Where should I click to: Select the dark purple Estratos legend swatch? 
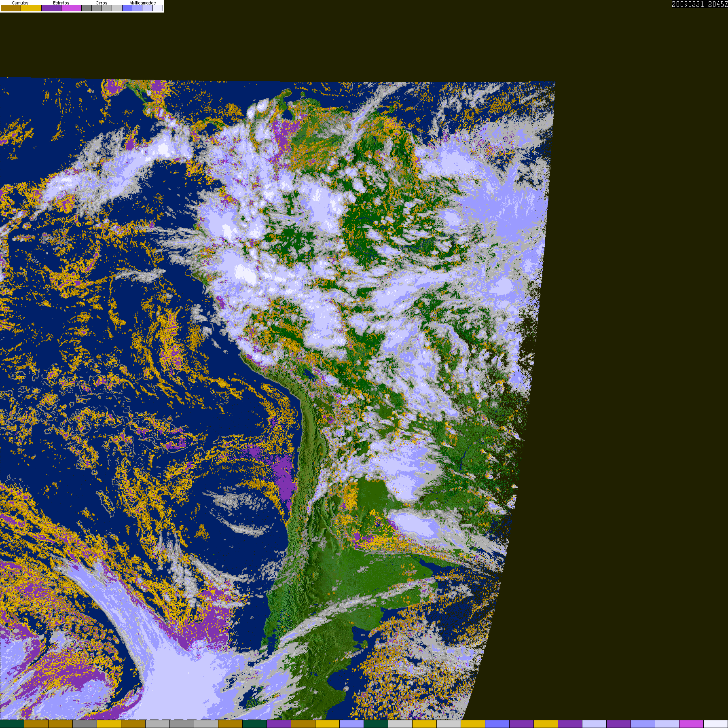[x=51, y=8]
